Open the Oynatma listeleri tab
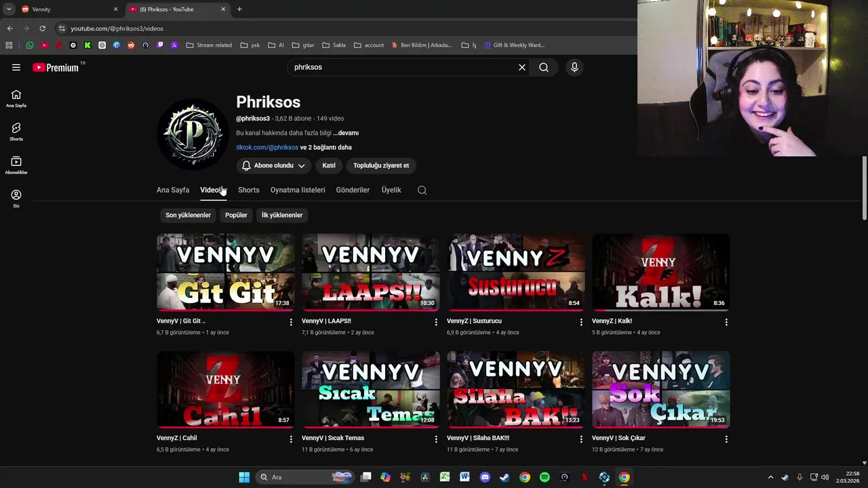This screenshot has height=488, width=868. click(298, 190)
